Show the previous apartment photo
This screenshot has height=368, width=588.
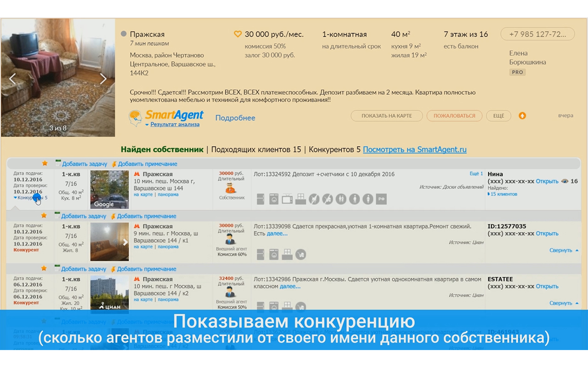point(12,79)
